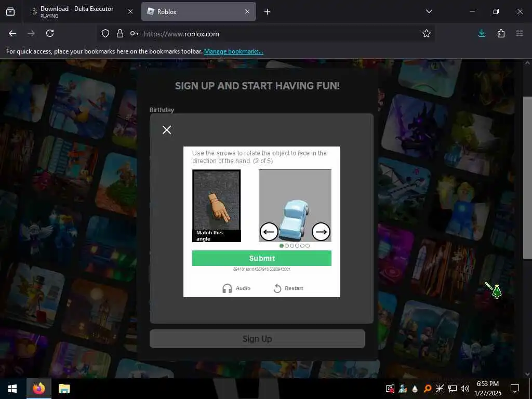Rotate the car right with the arrow

(321, 232)
